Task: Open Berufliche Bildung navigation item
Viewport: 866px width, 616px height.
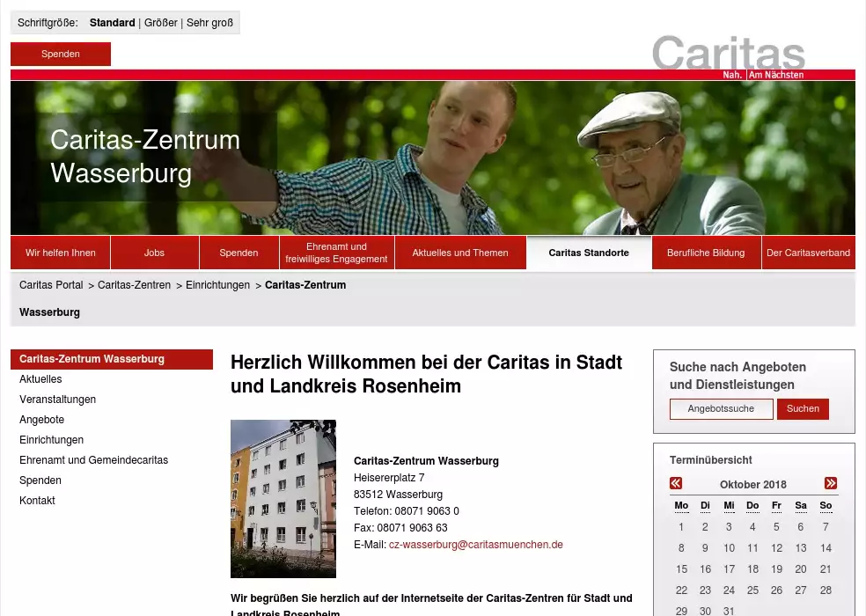Action: 706,253
